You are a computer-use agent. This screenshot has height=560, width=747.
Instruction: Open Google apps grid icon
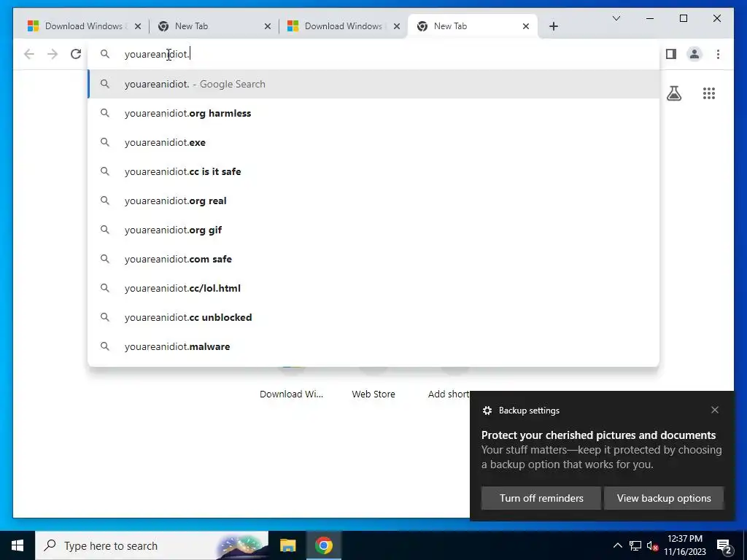click(709, 93)
